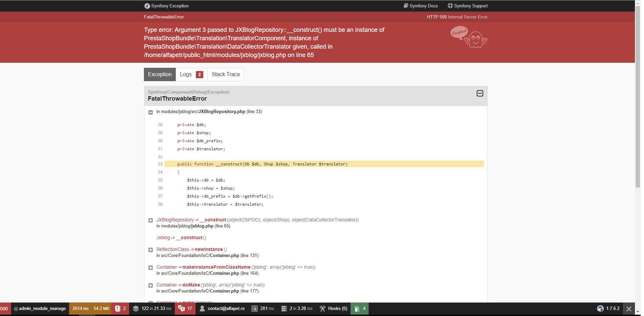Click the scrollbar down arrow

click(638, 312)
